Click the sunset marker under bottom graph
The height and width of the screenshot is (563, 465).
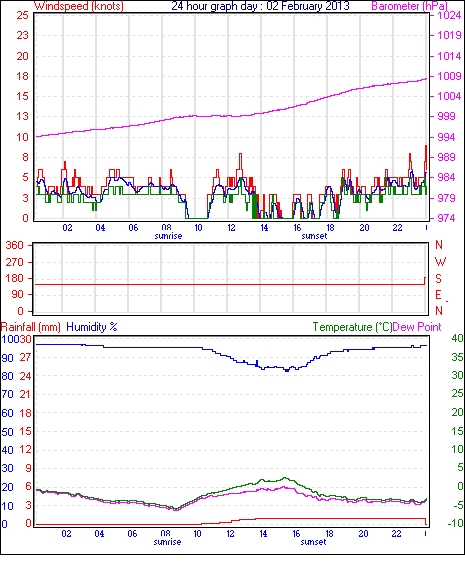[313, 542]
